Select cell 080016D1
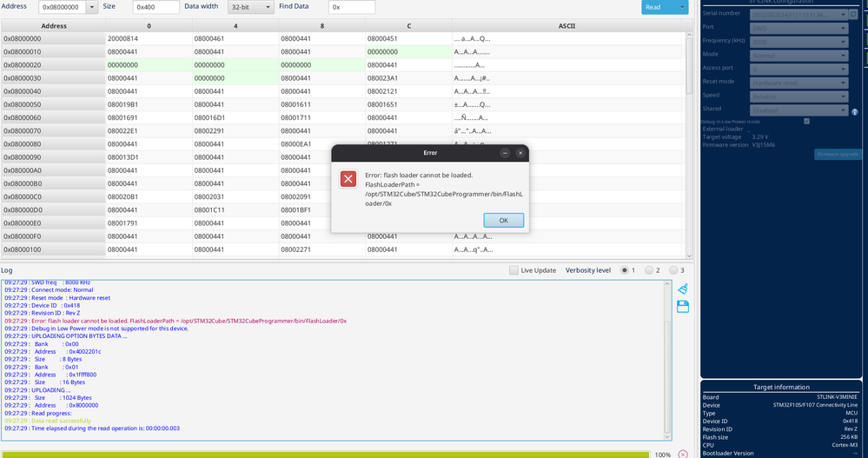The height and width of the screenshot is (458, 868). (x=235, y=118)
